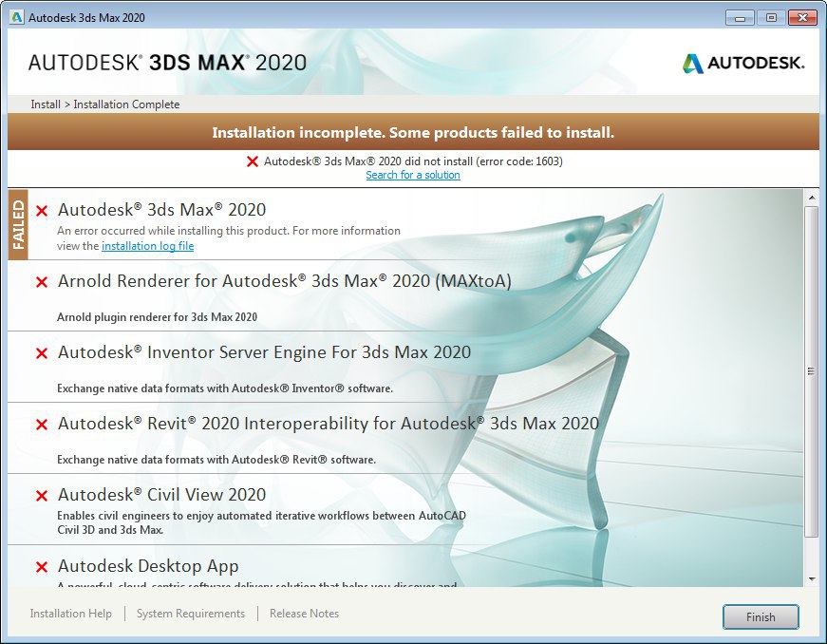Click the AUTODESK 3DS MAX 2020 header title
This screenshot has width=827, height=644.
[x=167, y=63]
